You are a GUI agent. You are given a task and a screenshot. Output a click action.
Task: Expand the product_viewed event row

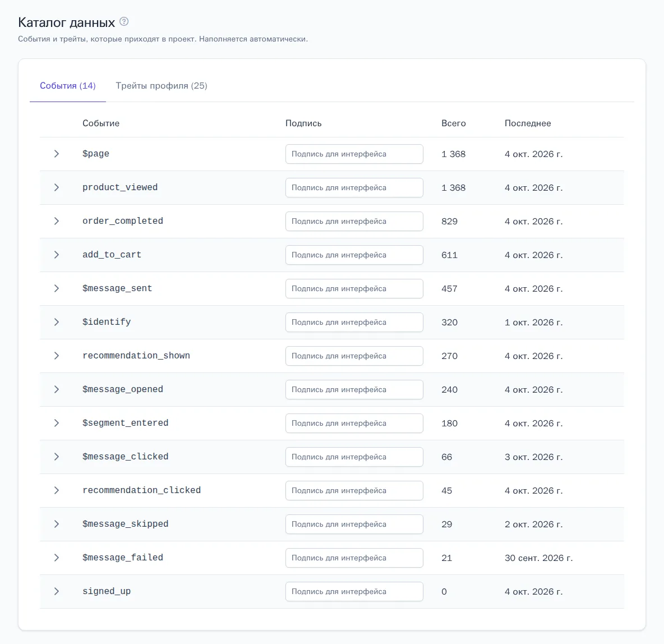[x=56, y=187]
